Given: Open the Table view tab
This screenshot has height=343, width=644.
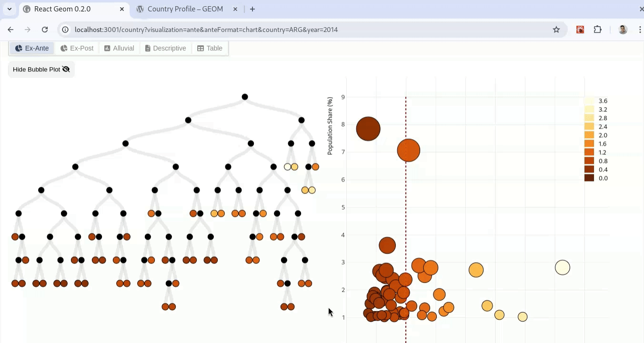Looking at the screenshot, I should coord(210,48).
